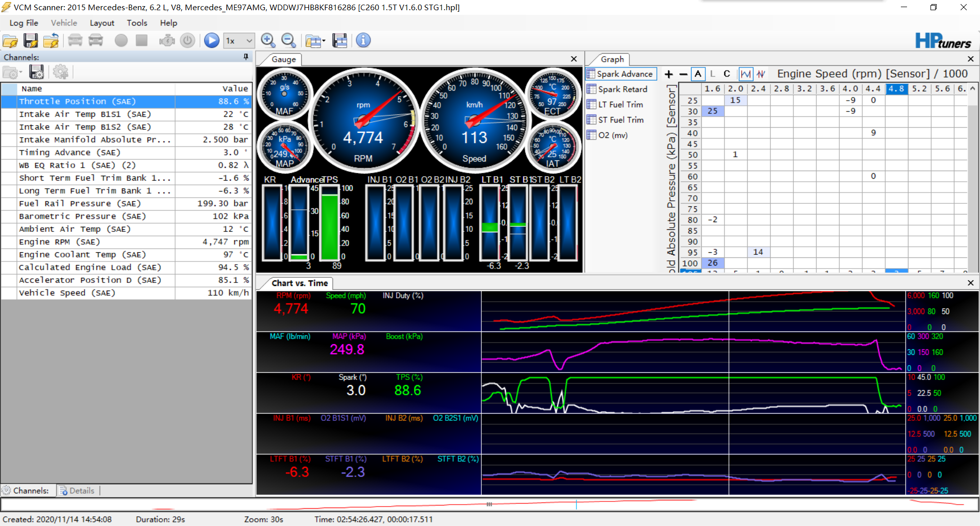This screenshot has width=980, height=526.
Task: Toggle the blue line plot icon in Graph
Action: pyautogui.click(x=746, y=74)
